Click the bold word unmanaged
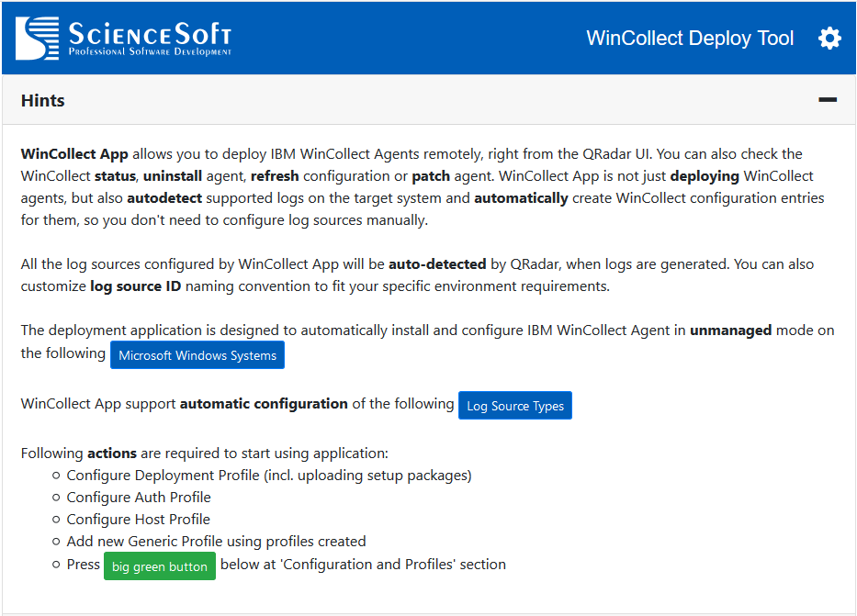This screenshot has width=857, height=616. click(730, 330)
